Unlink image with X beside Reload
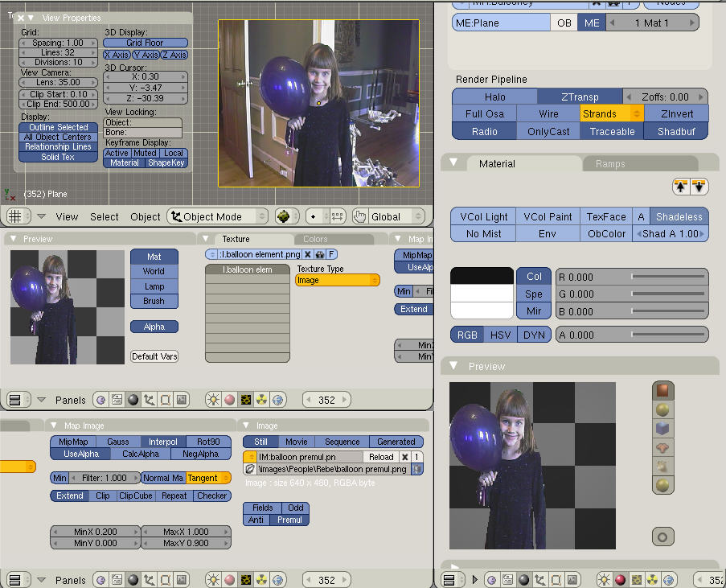Screen dimensions: 726x588 [x=405, y=457]
